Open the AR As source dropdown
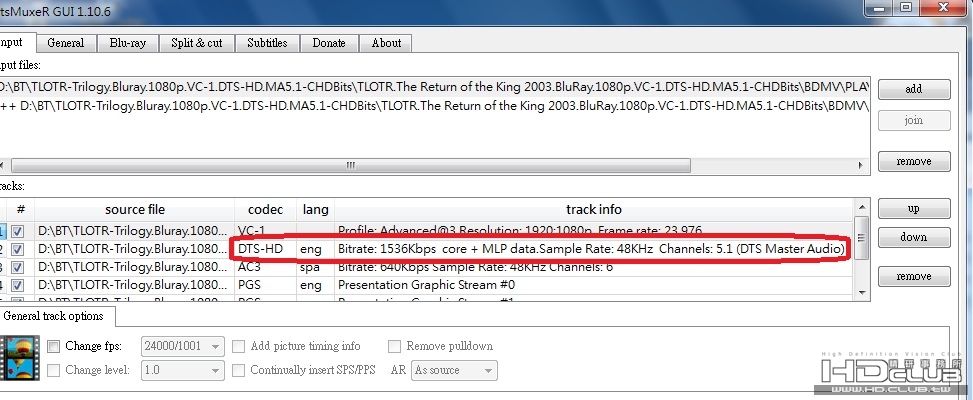 coord(454,370)
